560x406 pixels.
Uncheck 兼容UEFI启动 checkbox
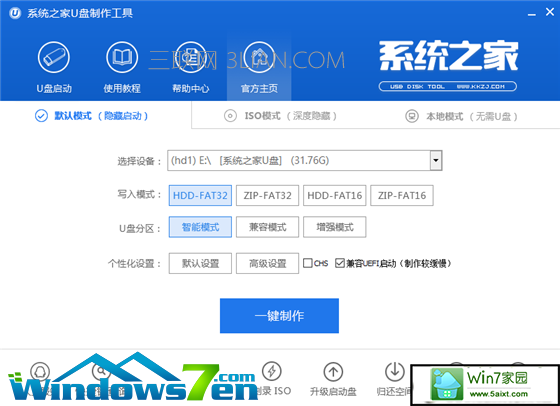[340, 263]
